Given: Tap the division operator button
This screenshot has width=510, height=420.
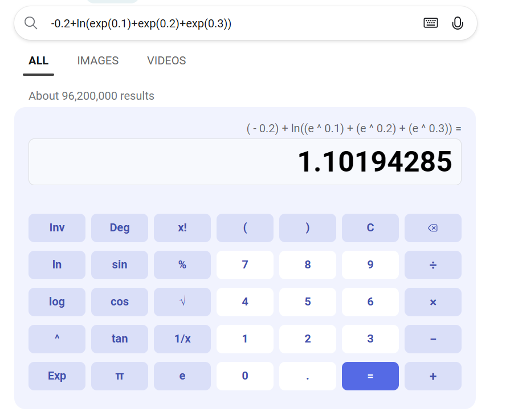Looking at the screenshot, I should [433, 265].
